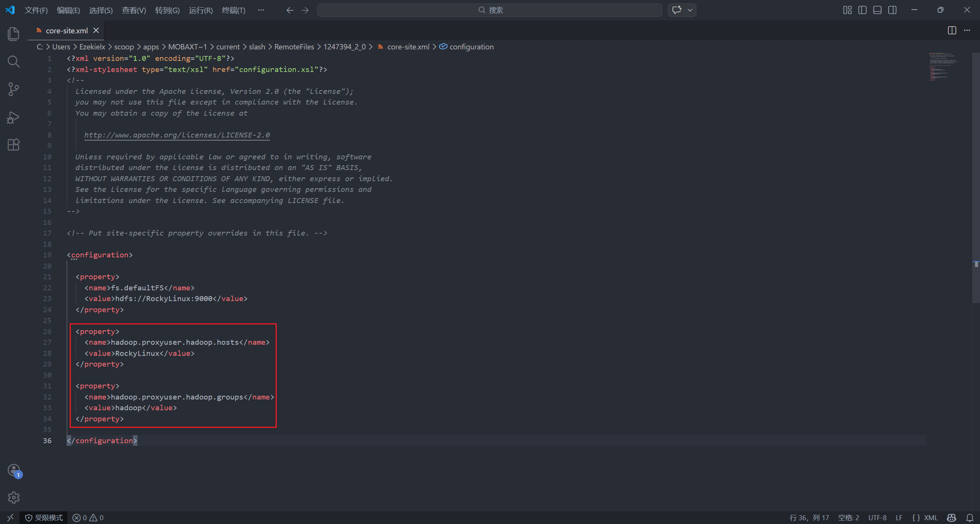Image resolution: width=980 pixels, height=524 pixels.
Task: Toggle the primary side bar layout
Action: (862, 10)
